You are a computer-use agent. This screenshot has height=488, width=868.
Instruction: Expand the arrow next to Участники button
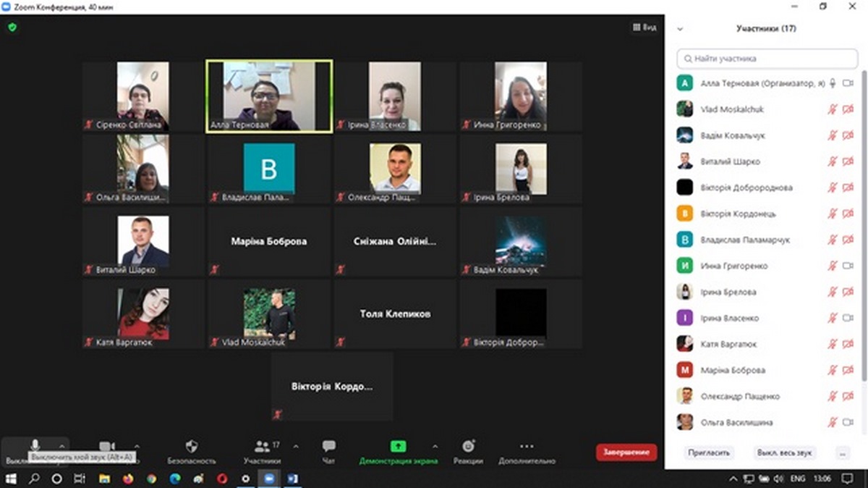(295, 447)
